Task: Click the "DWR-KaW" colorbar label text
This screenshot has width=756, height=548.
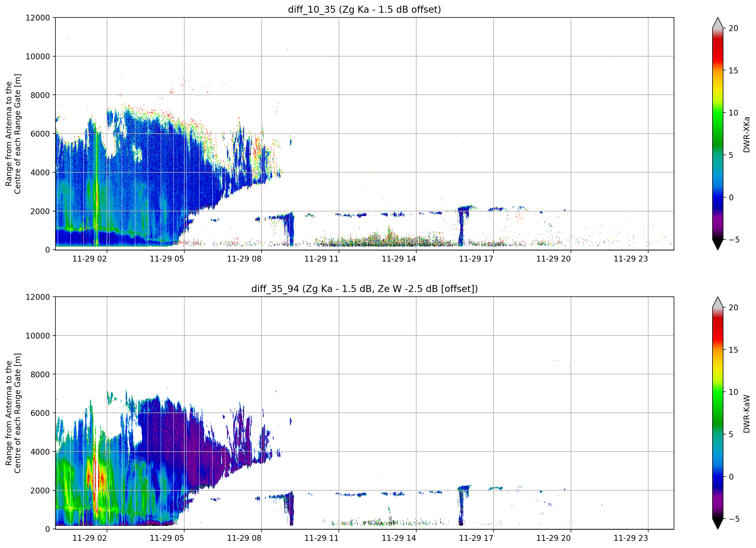Action: pos(746,414)
